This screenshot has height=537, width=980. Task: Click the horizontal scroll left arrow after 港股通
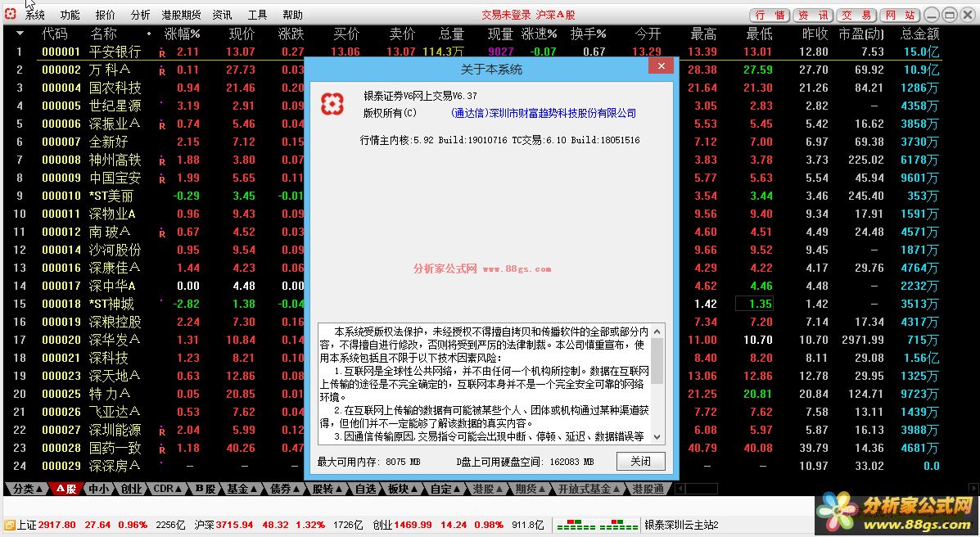tap(680, 489)
